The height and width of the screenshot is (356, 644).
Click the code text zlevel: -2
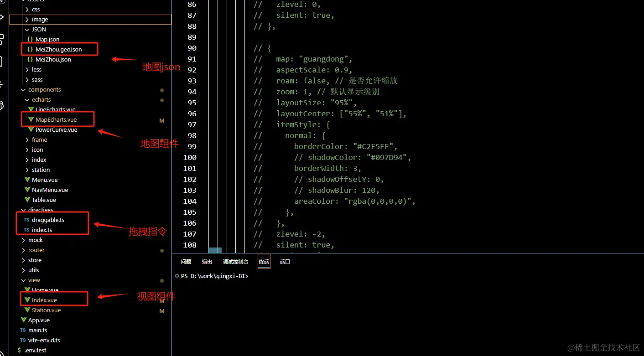coord(301,234)
